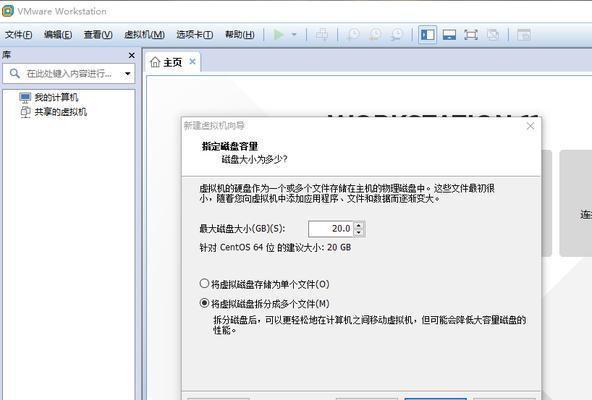The width and height of the screenshot is (592, 400).
Task: Click the VMware Workstation logo icon
Action: (x=8, y=11)
